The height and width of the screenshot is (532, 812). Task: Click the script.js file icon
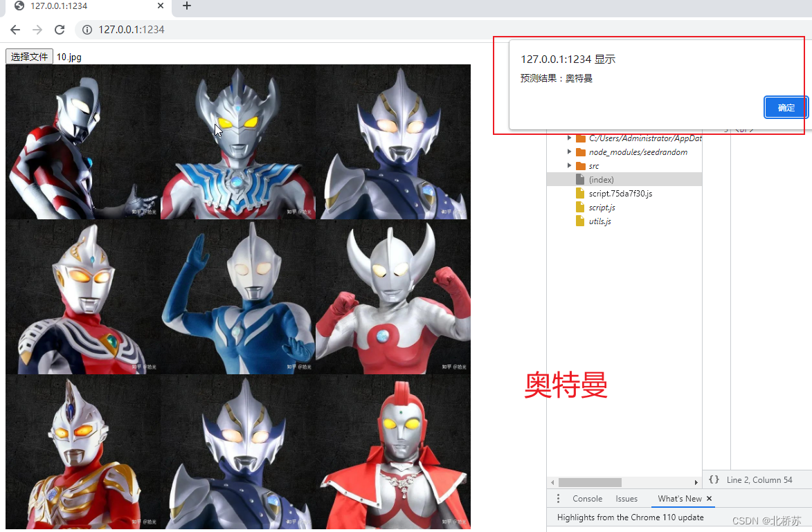(580, 208)
